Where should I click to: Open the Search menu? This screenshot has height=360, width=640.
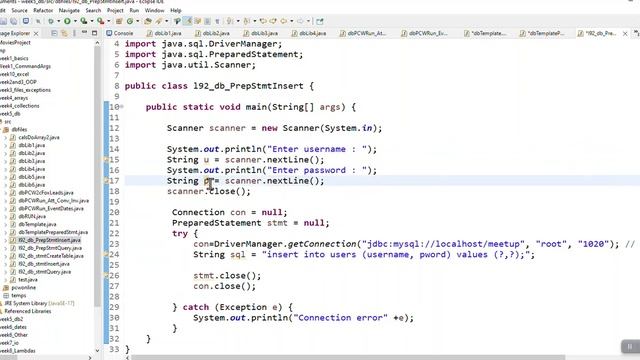(93, 10)
